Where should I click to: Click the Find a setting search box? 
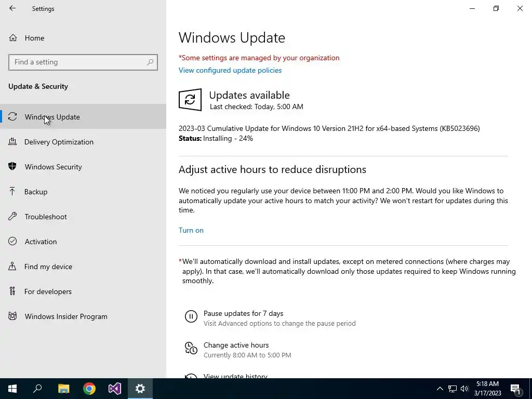tap(83, 62)
